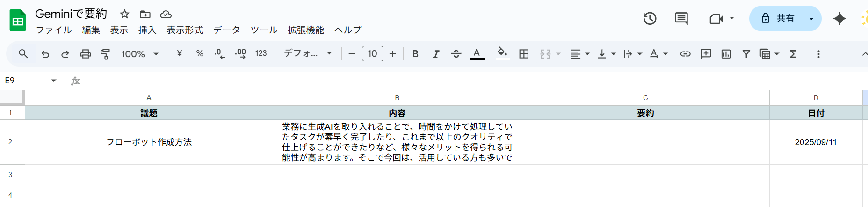Open meeting options arrow
This screenshot has height=207, width=868.
pyautogui.click(x=732, y=18)
